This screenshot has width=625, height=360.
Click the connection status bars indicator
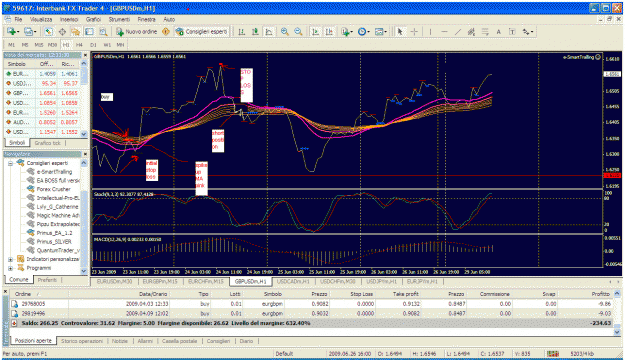coord(552,354)
